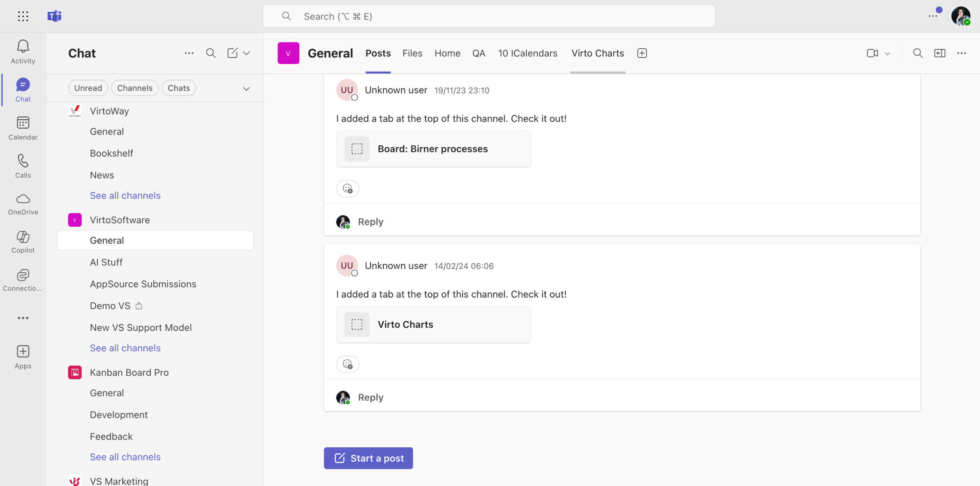Expand the new chat dropdown arrow
The width and height of the screenshot is (980, 486).
point(247,53)
